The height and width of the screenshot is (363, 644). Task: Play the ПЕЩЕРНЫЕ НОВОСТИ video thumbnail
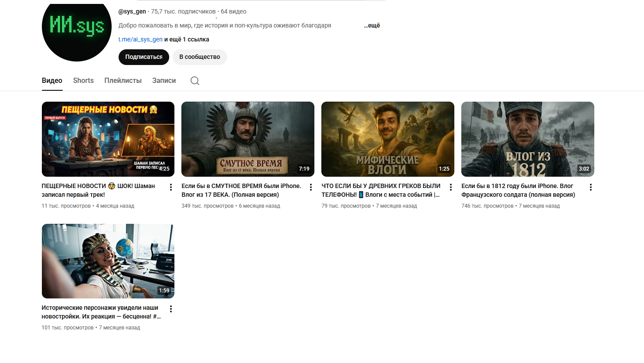click(108, 139)
